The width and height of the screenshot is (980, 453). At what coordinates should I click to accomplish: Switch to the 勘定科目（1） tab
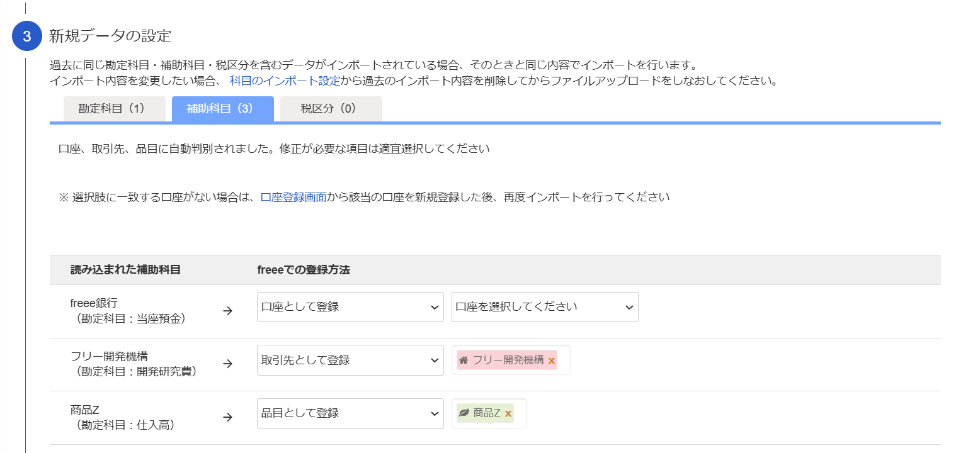[114, 108]
